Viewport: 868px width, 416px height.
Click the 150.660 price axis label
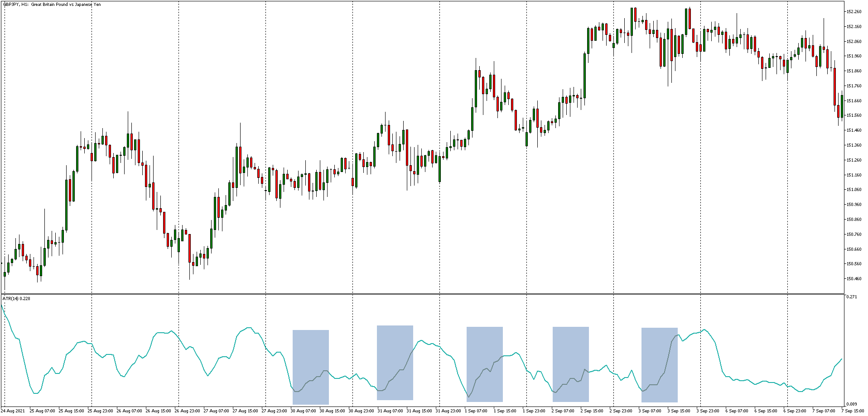854,249
